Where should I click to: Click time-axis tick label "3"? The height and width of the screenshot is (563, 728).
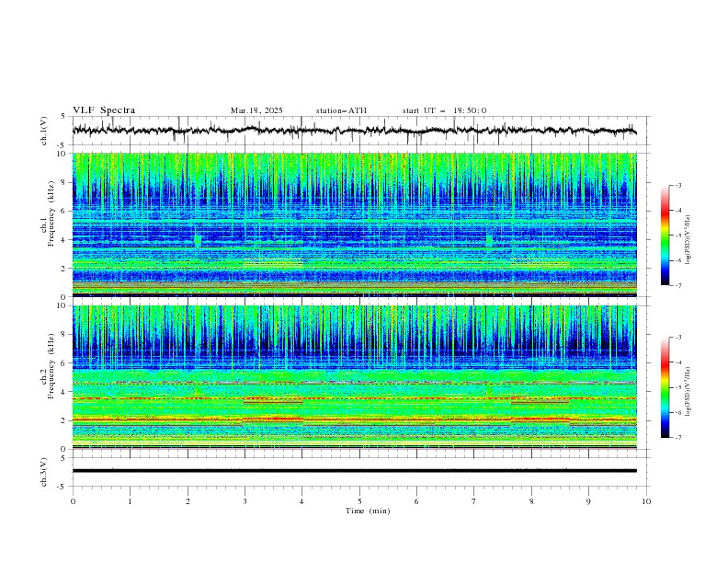(x=245, y=501)
